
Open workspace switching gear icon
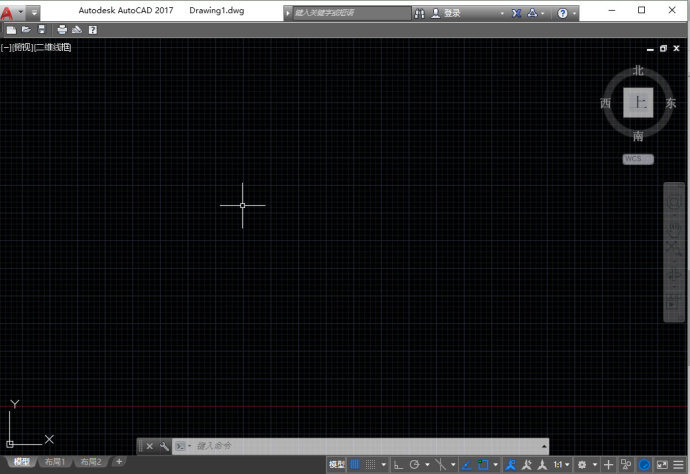point(582,464)
